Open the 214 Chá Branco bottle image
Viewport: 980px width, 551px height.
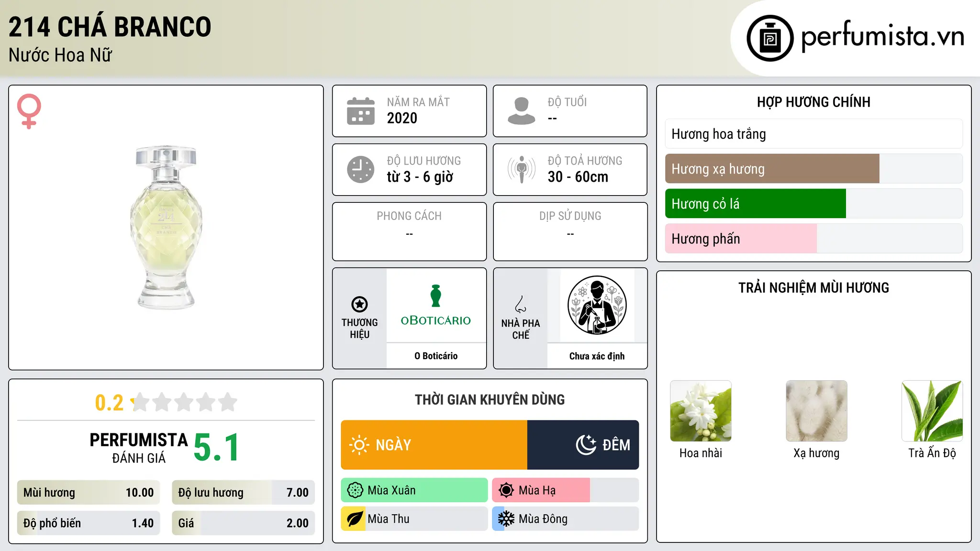tap(166, 227)
